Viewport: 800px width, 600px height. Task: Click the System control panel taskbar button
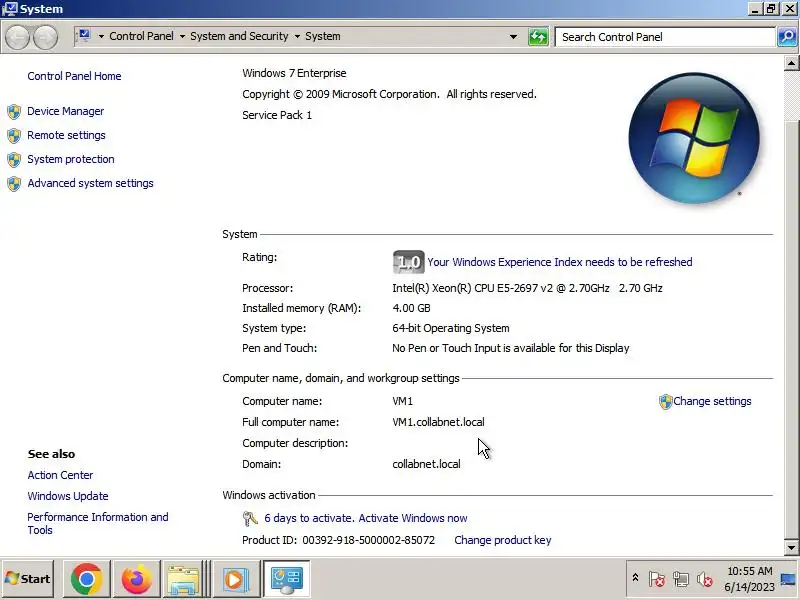286,579
